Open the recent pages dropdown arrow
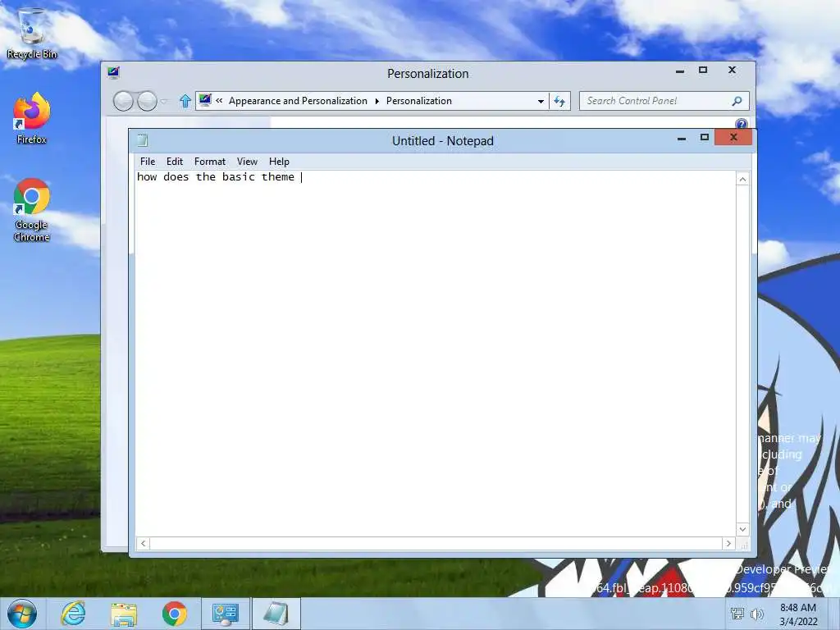The image size is (840, 630). click(163, 101)
